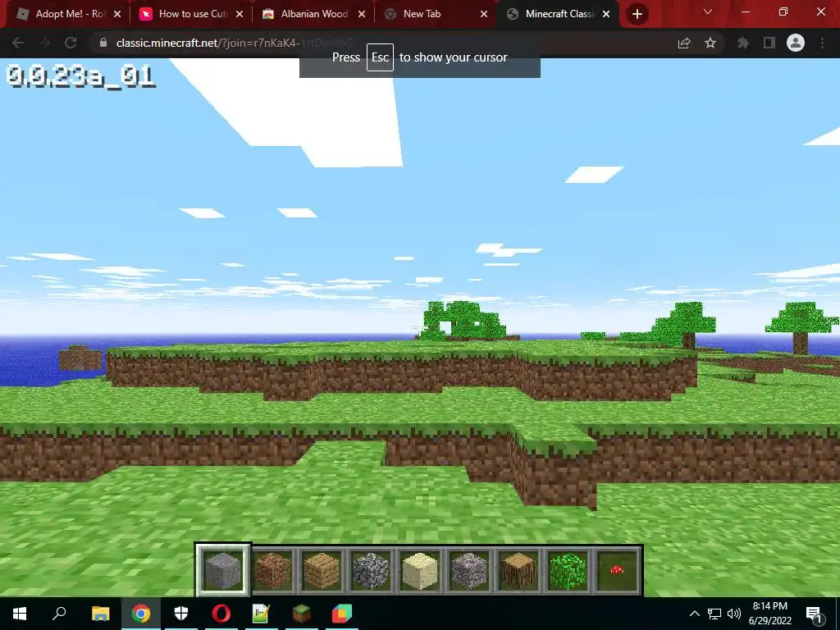Go back to previous page
The height and width of the screenshot is (630, 840).
18,43
